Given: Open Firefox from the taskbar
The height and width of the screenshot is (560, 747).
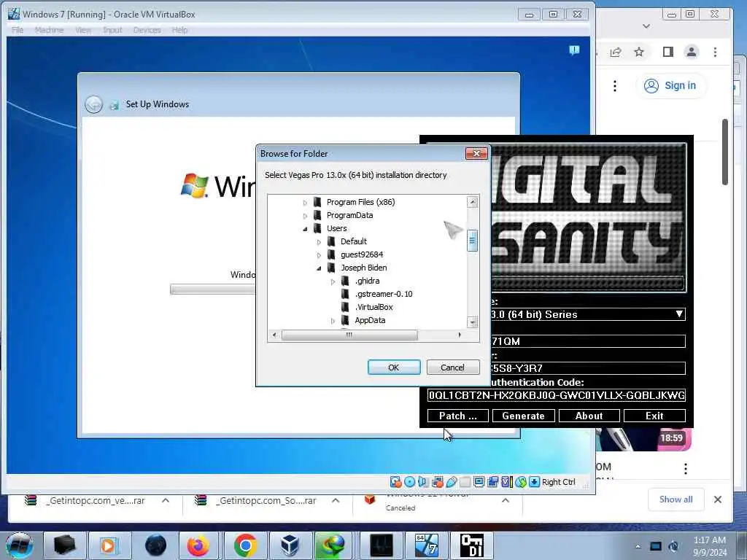Looking at the screenshot, I should click(198, 545).
